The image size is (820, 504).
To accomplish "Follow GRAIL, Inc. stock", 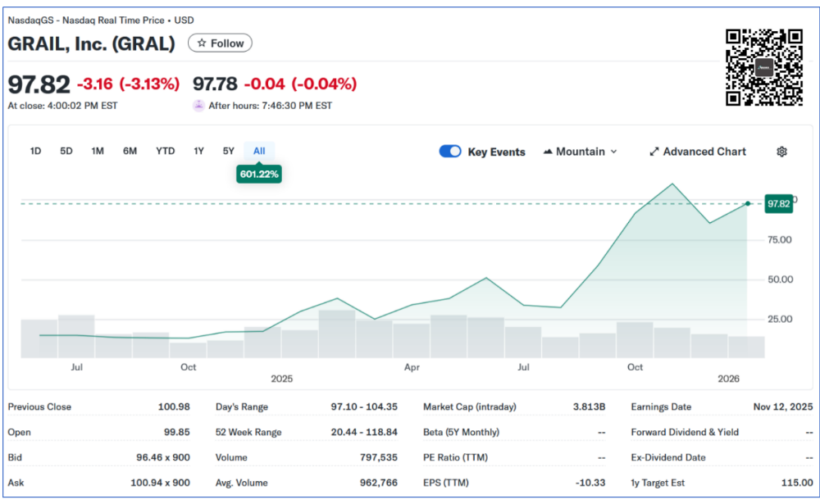I will (220, 43).
